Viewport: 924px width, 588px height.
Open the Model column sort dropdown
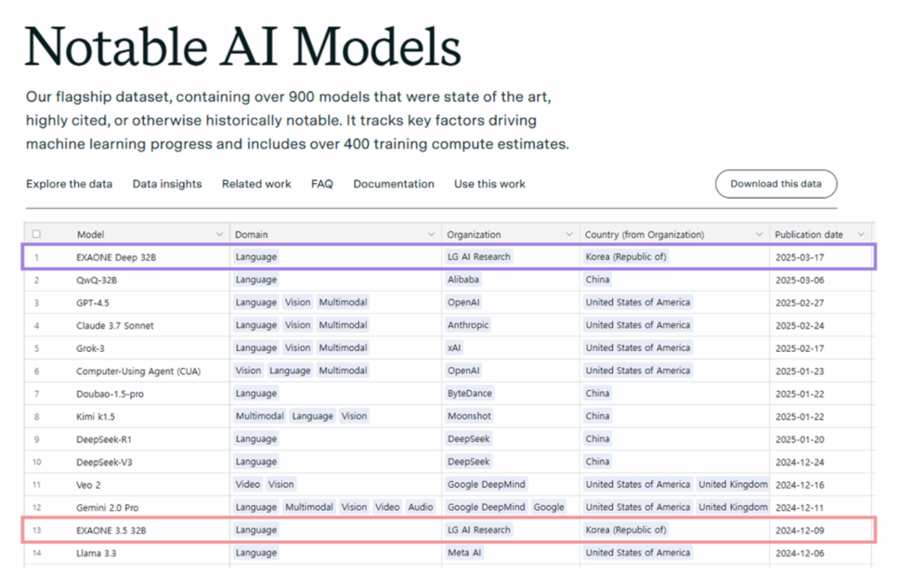click(221, 233)
